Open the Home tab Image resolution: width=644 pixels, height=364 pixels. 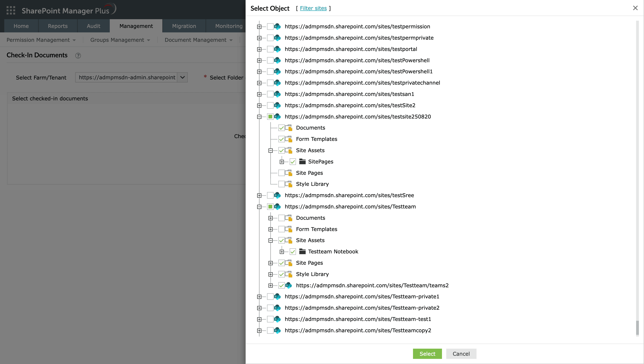(x=21, y=26)
